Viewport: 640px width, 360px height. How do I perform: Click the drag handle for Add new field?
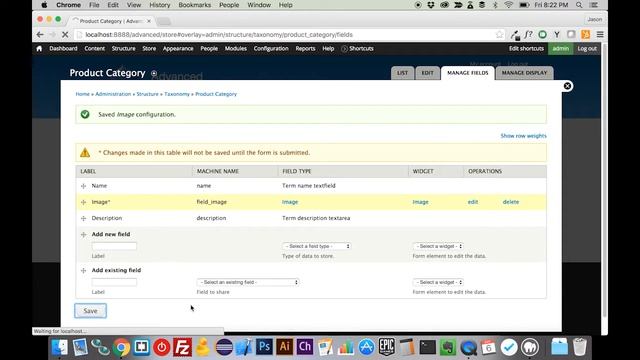(x=84, y=234)
